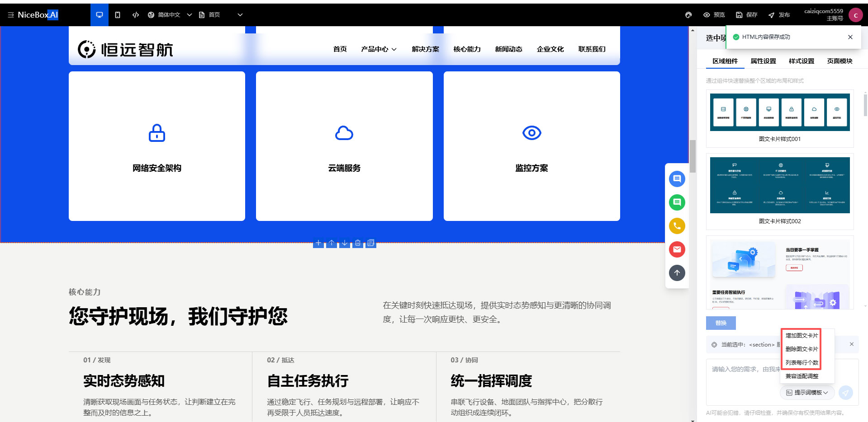This screenshot has height=422, width=868.
Task: Click the 保存 save button
Action: coord(747,15)
